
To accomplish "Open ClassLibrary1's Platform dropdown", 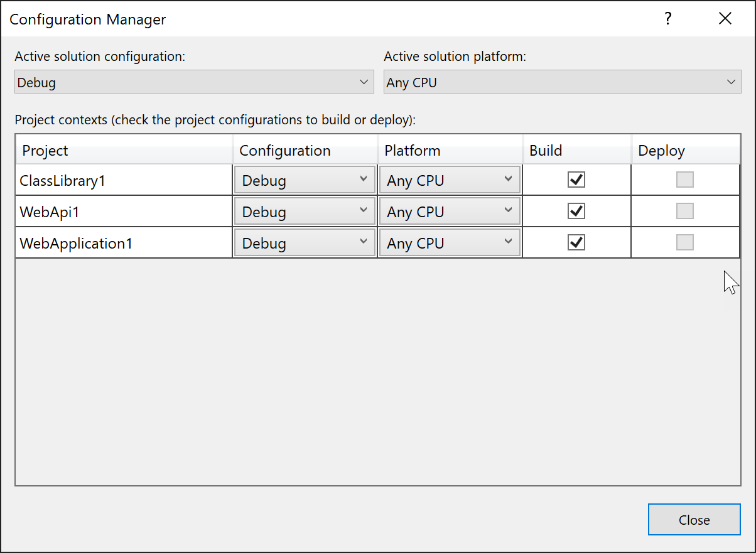I will pos(449,180).
